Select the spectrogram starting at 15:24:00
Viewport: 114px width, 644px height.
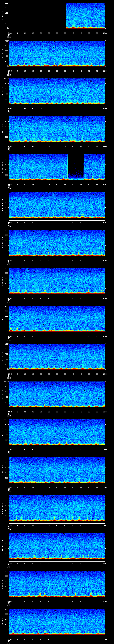click(57, 584)
